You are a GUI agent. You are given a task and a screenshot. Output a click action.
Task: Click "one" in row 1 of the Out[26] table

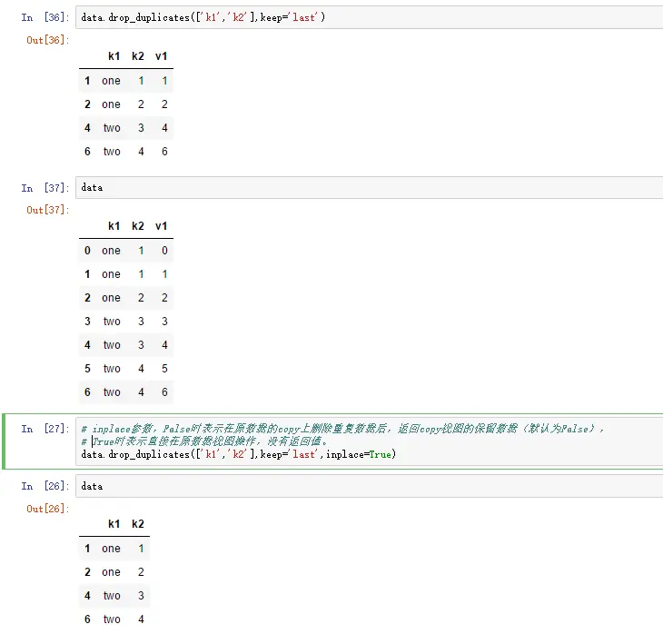[111, 549]
